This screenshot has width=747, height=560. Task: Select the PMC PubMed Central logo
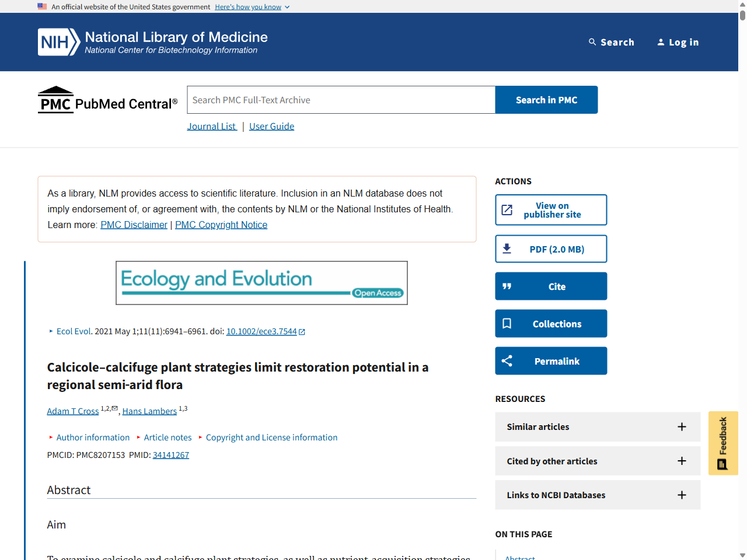[x=107, y=99]
